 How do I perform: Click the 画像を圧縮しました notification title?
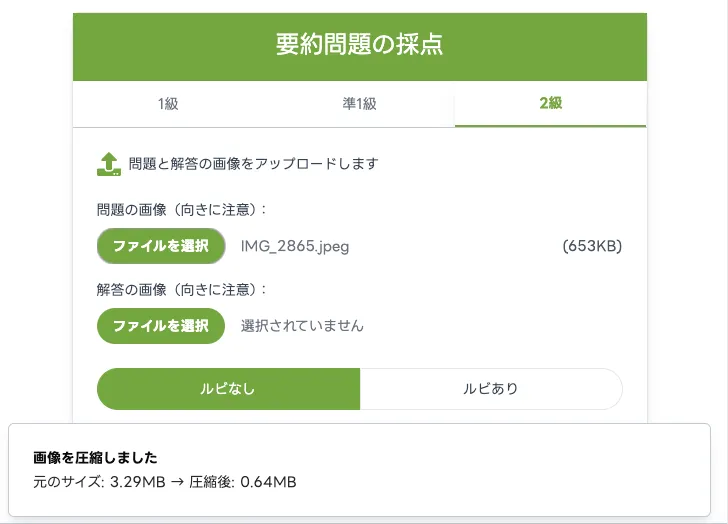[x=96, y=458]
